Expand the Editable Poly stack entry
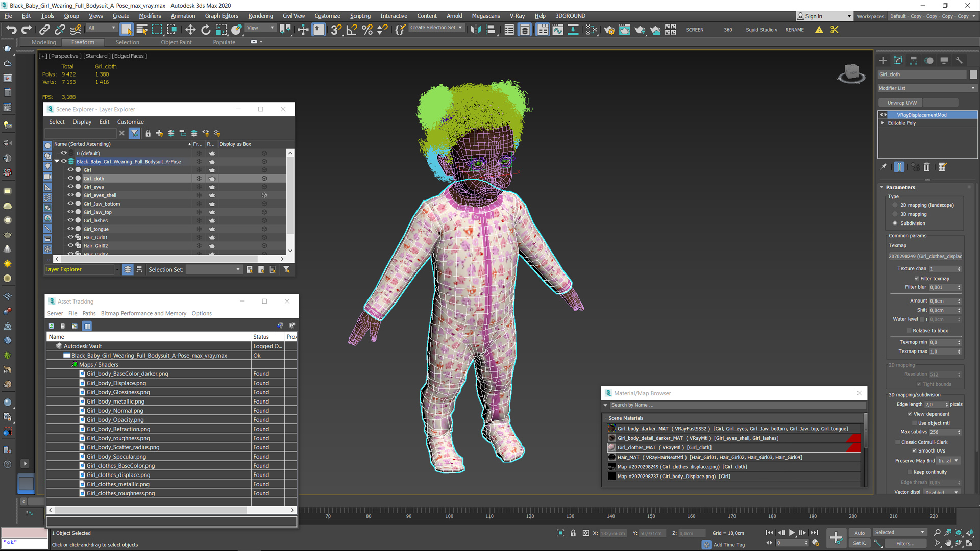This screenshot has height=551, width=980. click(882, 123)
